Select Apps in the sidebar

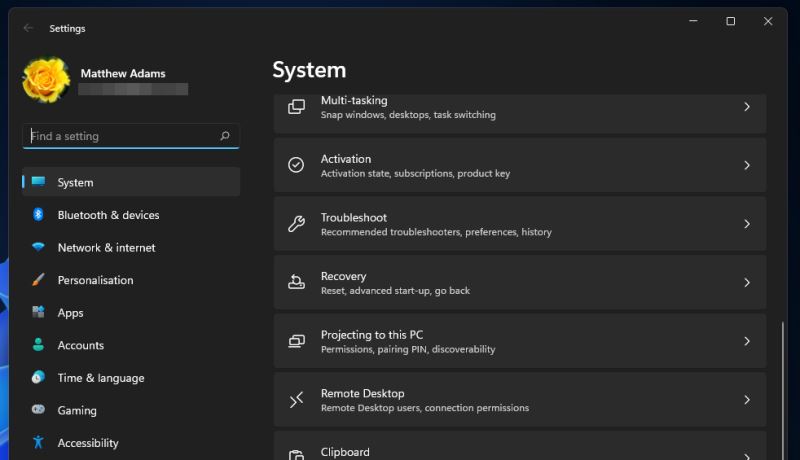point(70,313)
